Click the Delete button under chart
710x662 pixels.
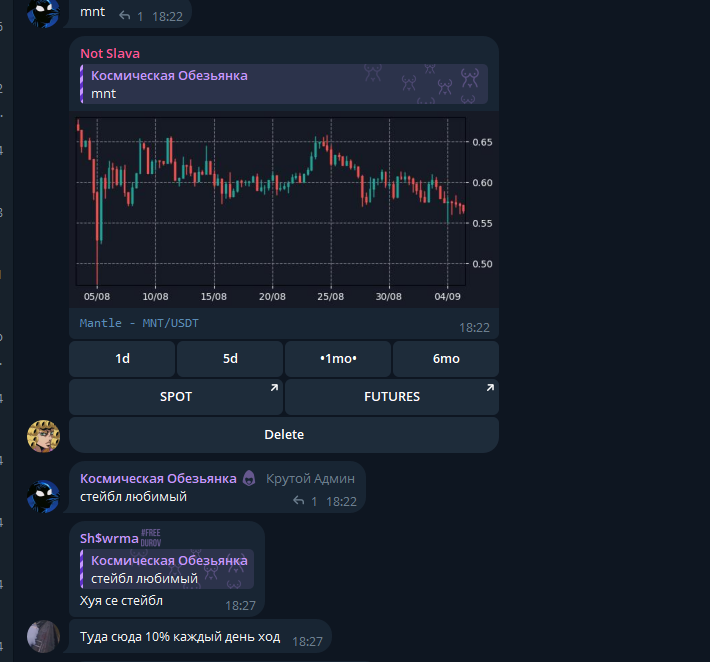click(x=284, y=435)
